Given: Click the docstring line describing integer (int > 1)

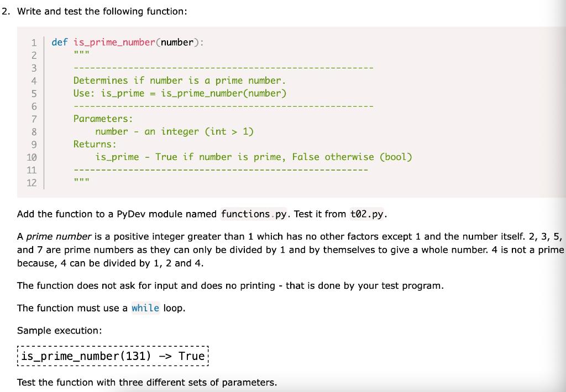Looking at the screenshot, I should click(x=174, y=131).
